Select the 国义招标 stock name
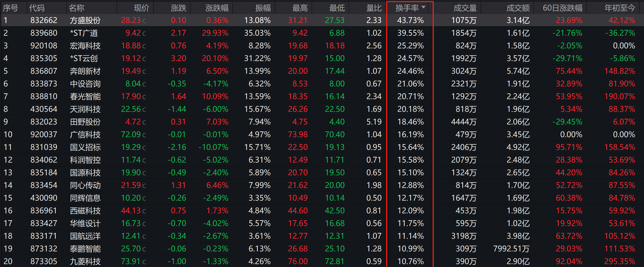 [x=85, y=147]
